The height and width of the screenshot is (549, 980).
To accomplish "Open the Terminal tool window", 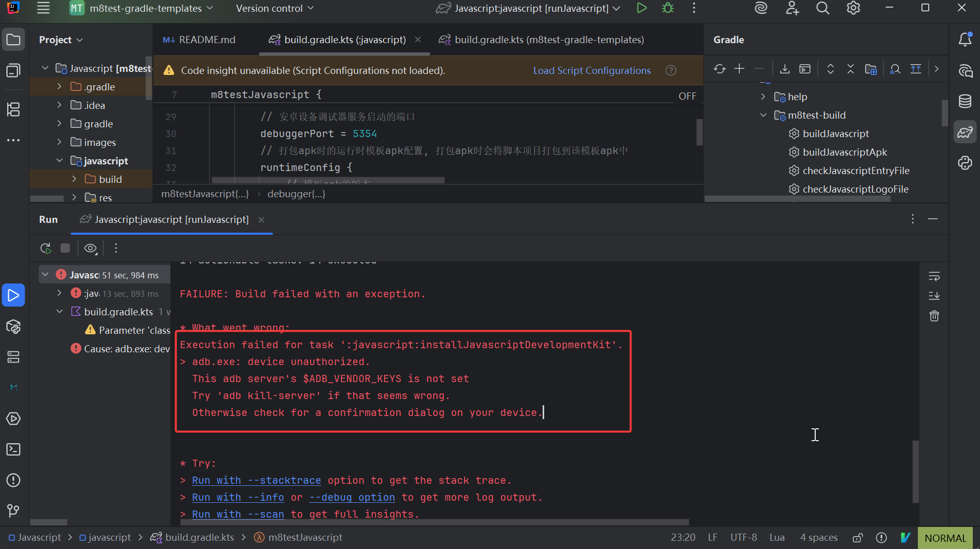I will click(x=13, y=449).
